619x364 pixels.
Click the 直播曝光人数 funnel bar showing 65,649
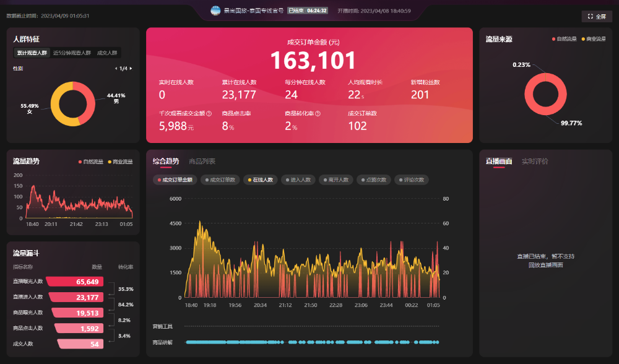pos(75,282)
